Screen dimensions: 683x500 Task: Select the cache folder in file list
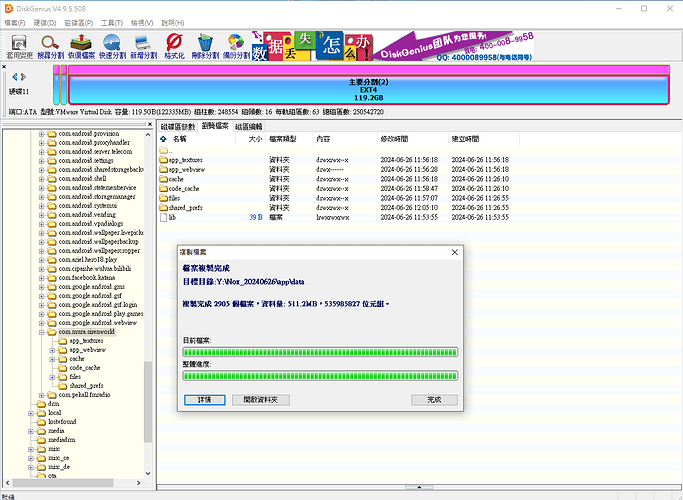click(x=171, y=179)
